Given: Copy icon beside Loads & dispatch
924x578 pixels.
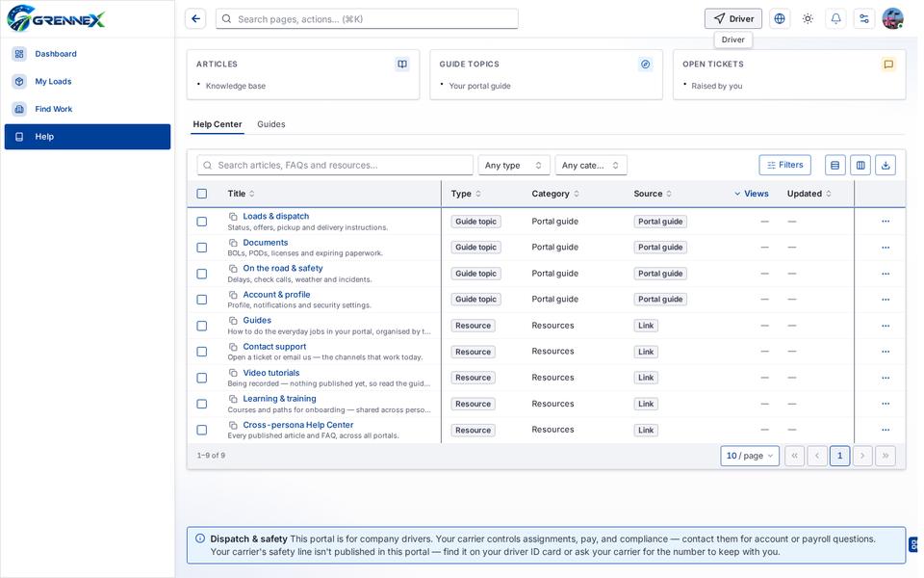Looking at the screenshot, I should click(x=233, y=217).
